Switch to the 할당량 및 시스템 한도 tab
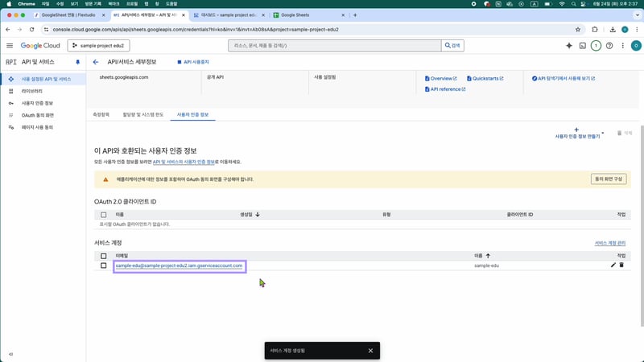Image resolution: width=644 pixels, height=362 pixels. click(x=143, y=114)
